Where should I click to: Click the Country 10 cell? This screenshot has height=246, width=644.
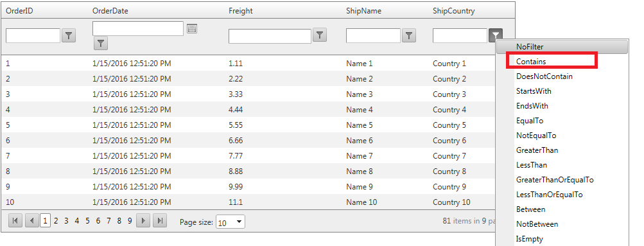tap(451, 202)
